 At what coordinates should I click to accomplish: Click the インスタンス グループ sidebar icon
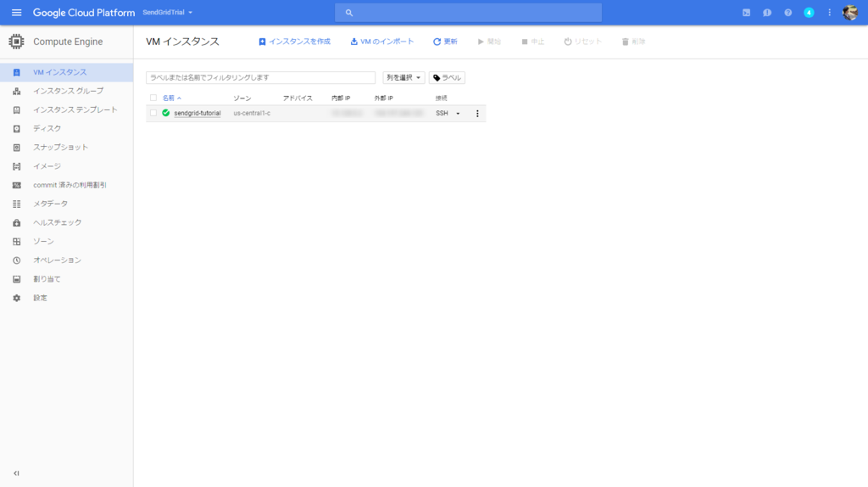[x=17, y=91]
